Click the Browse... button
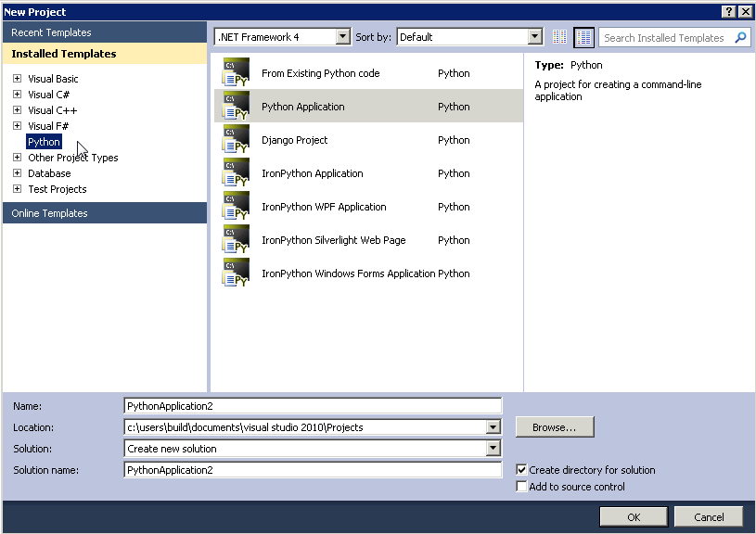This screenshot has width=756, height=534. pos(555,427)
